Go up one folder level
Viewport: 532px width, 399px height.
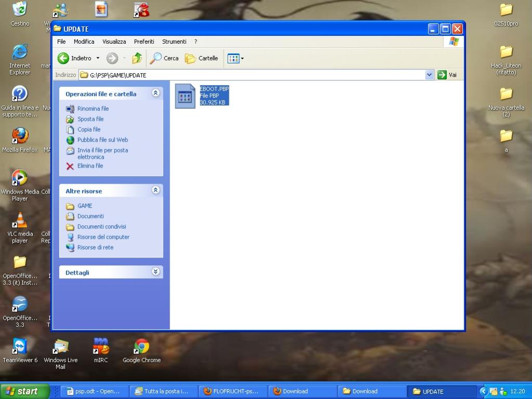click(x=137, y=58)
